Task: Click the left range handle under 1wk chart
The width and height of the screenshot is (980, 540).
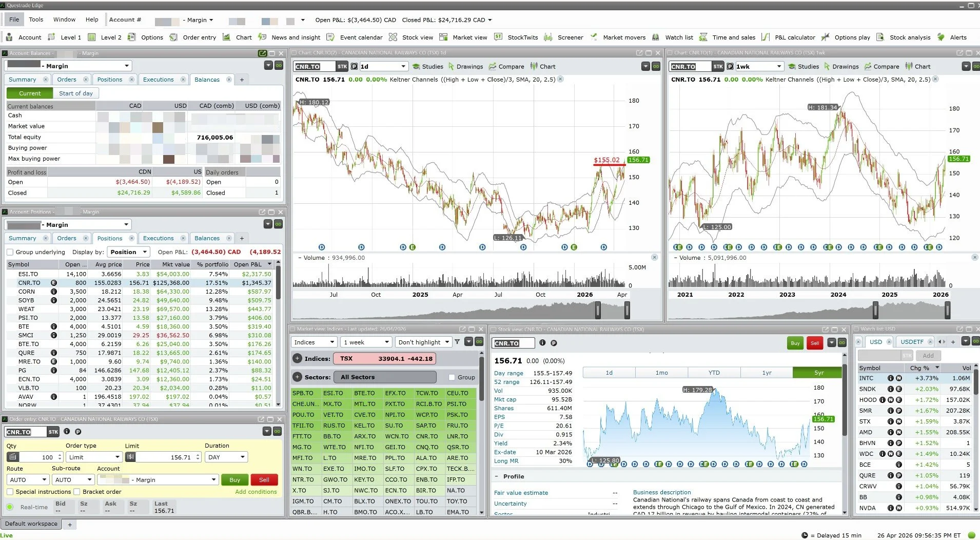Action: tap(875, 310)
